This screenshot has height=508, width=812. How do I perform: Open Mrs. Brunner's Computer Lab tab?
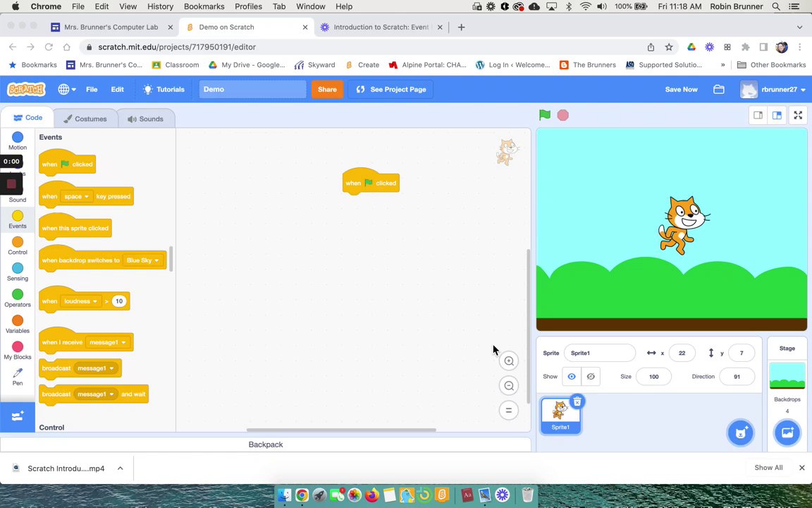click(x=111, y=27)
